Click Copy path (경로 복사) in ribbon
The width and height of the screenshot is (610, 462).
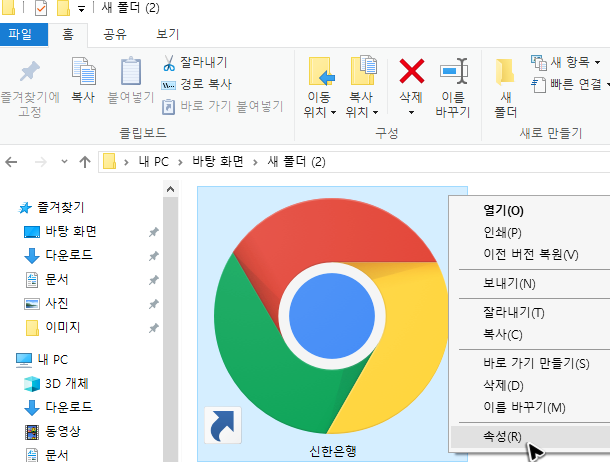click(196, 84)
